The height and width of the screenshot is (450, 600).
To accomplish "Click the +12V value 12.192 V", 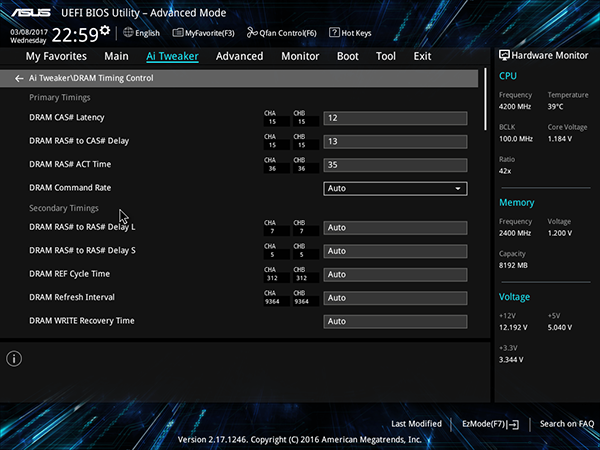I will coord(513,328).
